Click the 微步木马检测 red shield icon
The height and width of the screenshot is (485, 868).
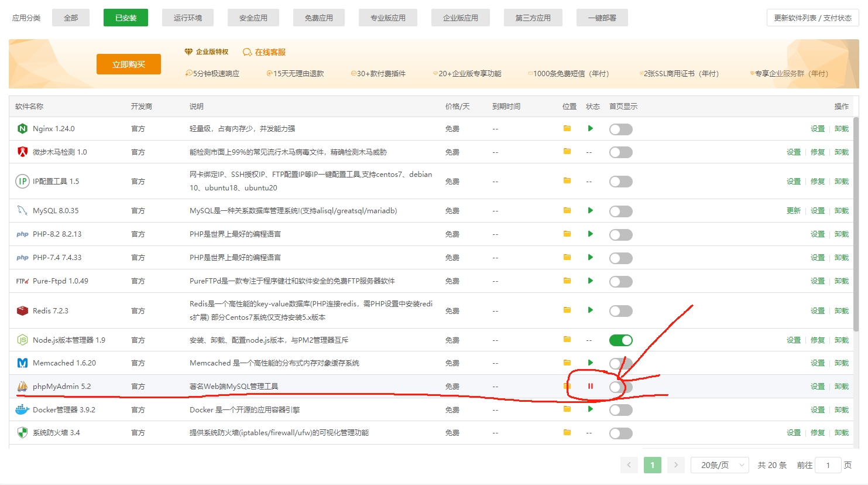(x=22, y=152)
